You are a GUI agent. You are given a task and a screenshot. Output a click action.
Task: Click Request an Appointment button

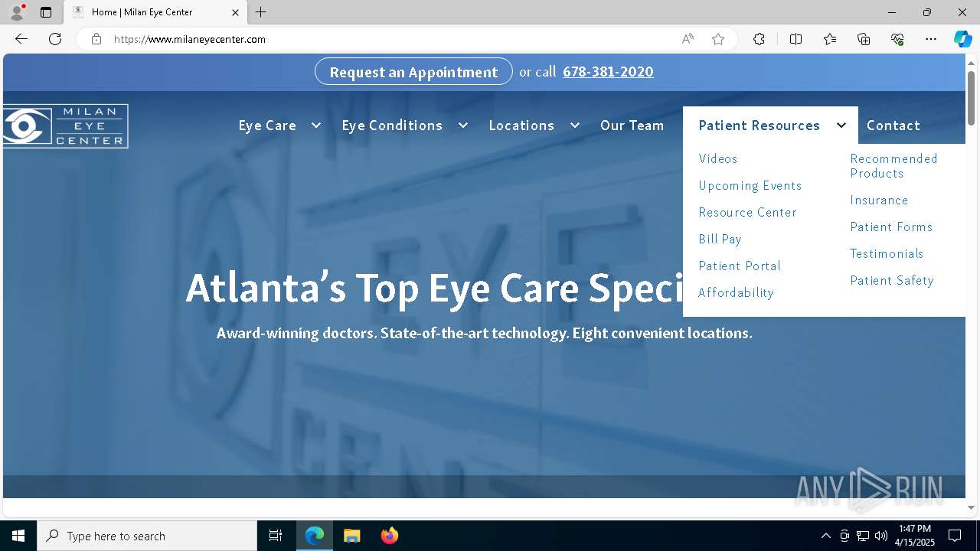point(413,72)
